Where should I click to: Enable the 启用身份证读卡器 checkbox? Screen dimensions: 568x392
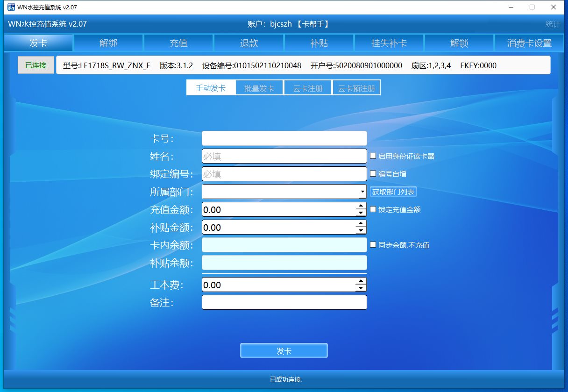click(373, 156)
